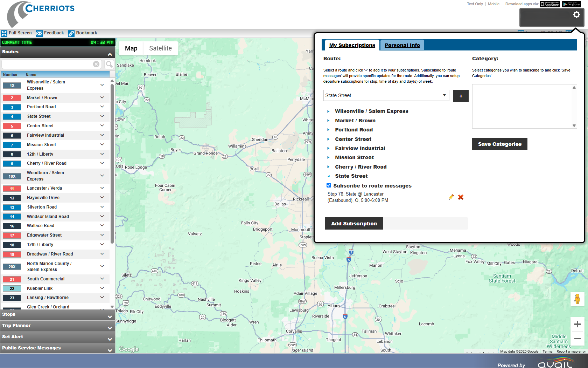Image resolution: width=588 pixels, height=368 pixels.
Task: Click the Full Screen icon
Action: (4, 33)
